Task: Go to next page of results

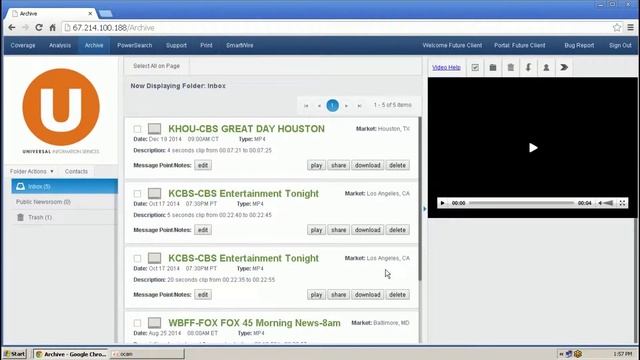Action: coord(346,106)
